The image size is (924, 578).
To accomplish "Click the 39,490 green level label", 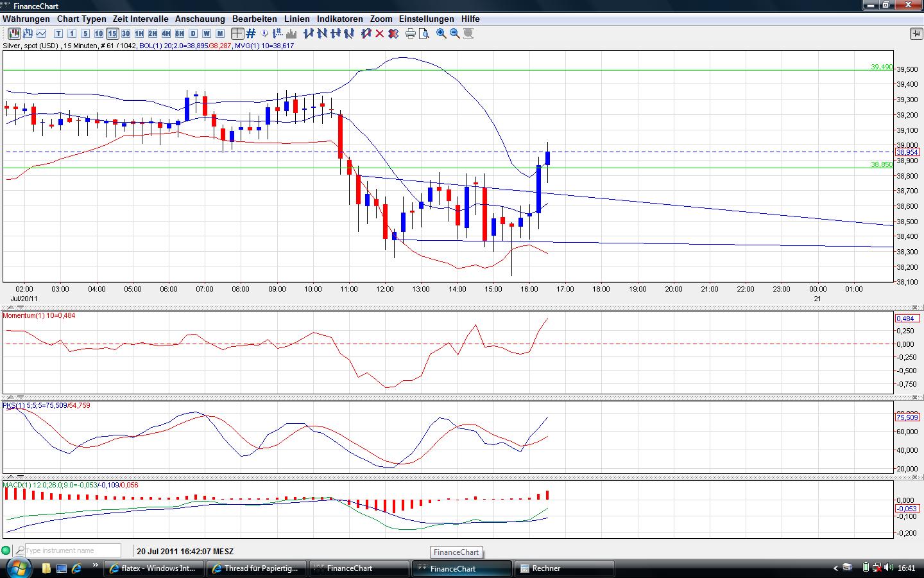I will 882,67.
